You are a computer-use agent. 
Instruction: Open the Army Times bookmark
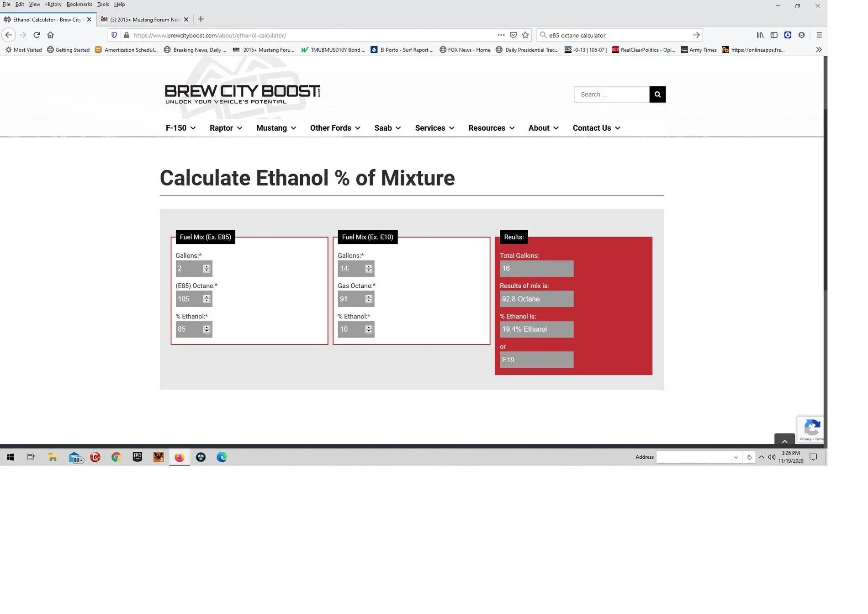(698, 50)
